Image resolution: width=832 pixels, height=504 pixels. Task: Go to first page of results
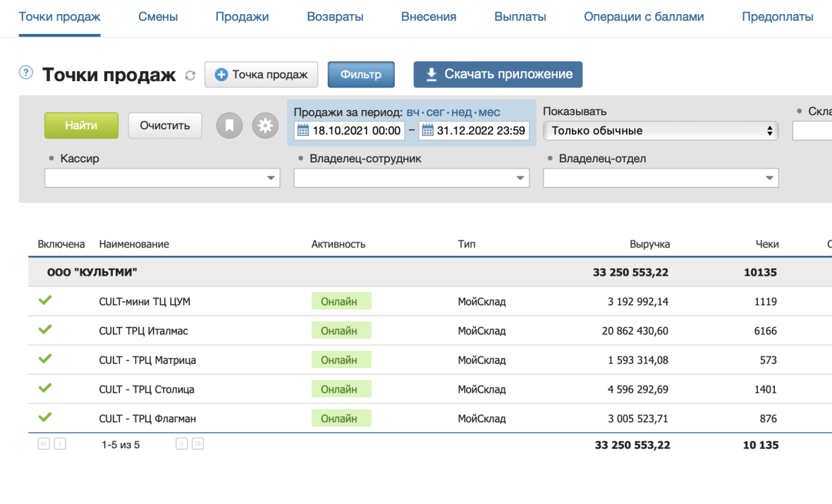tap(44, 443)
